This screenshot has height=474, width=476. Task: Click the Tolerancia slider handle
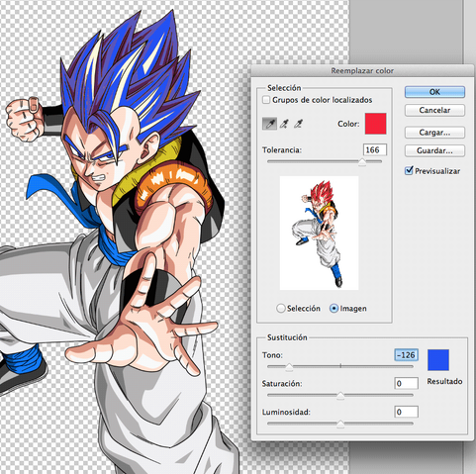(x=362, y=162)
